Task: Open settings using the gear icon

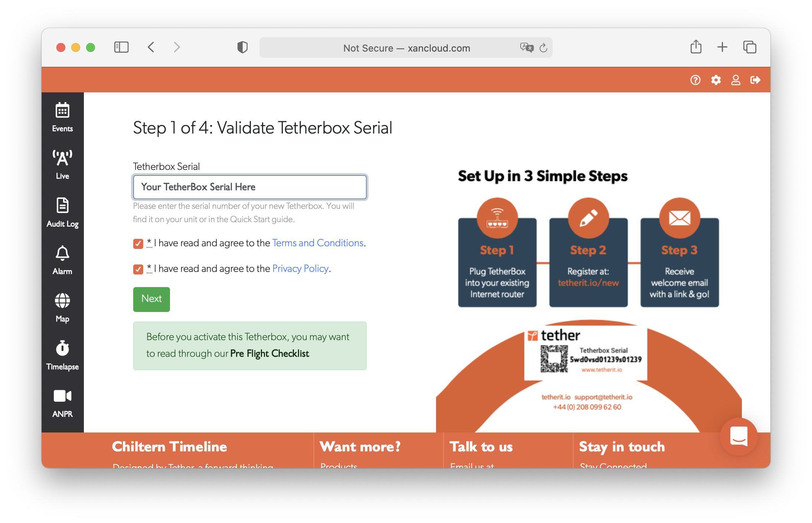Action: click(716, 80)
